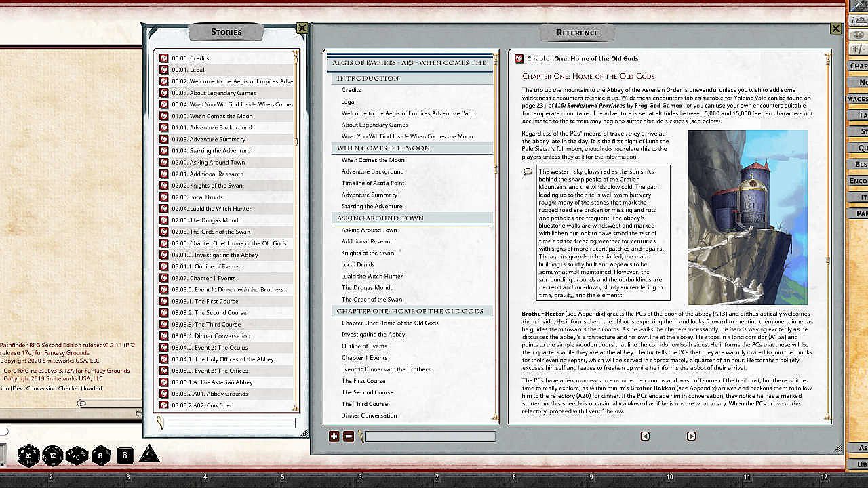Open the Tables sidebar tab

tap(859, 115)
